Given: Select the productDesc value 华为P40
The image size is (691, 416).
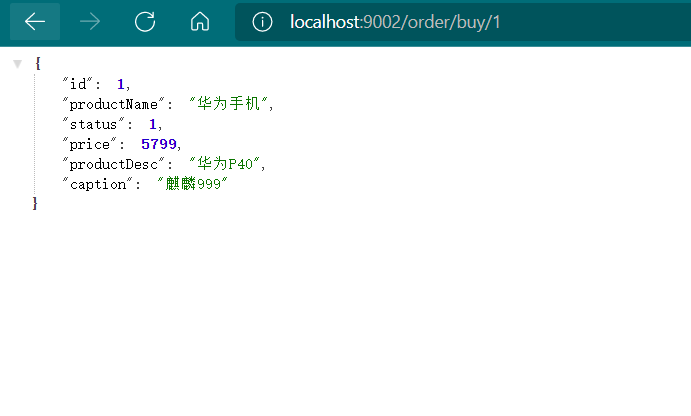Looking at the screenshot, I should (x=224, y=164).
